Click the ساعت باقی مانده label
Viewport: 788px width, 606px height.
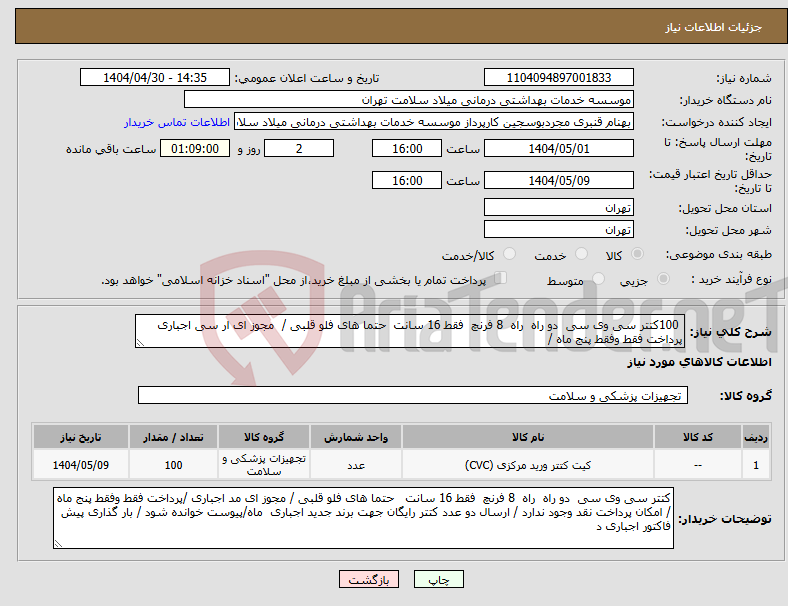tap(111, 149)
